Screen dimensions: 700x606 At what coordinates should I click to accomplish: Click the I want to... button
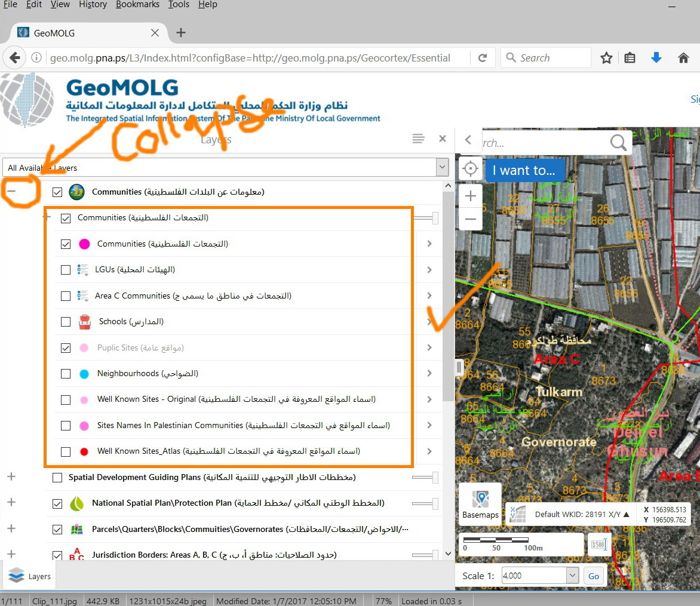click(524, 170)
